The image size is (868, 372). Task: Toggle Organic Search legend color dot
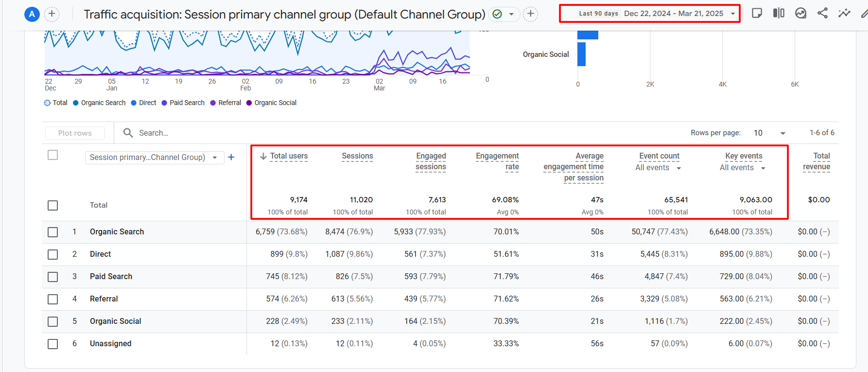click(x=76, y=103)
